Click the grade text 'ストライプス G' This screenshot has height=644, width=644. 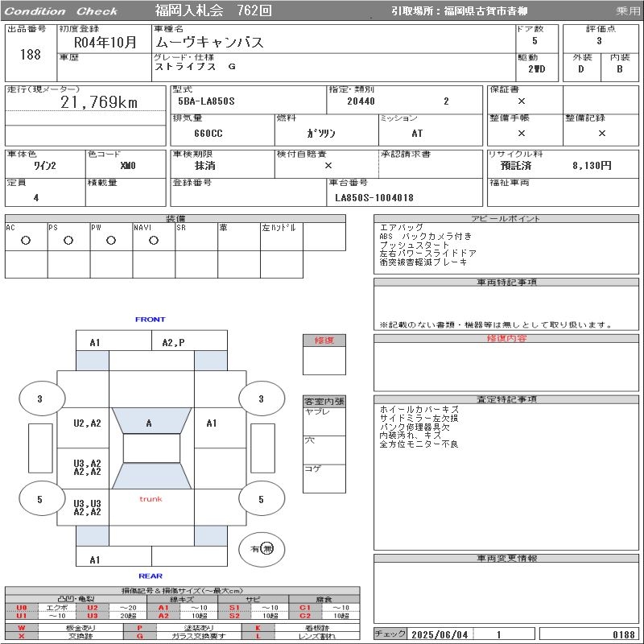pos(195,67)
